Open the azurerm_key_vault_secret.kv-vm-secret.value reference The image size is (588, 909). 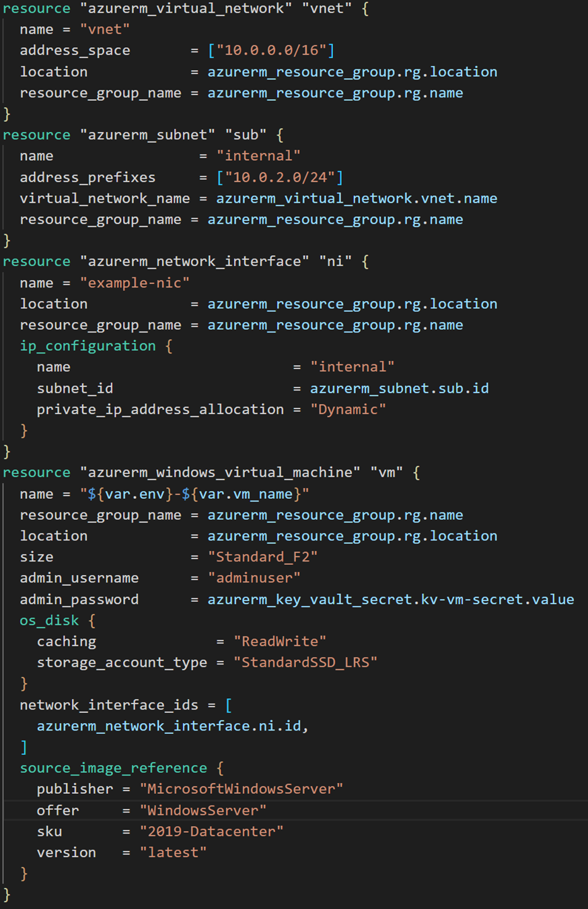coord(390,599)
